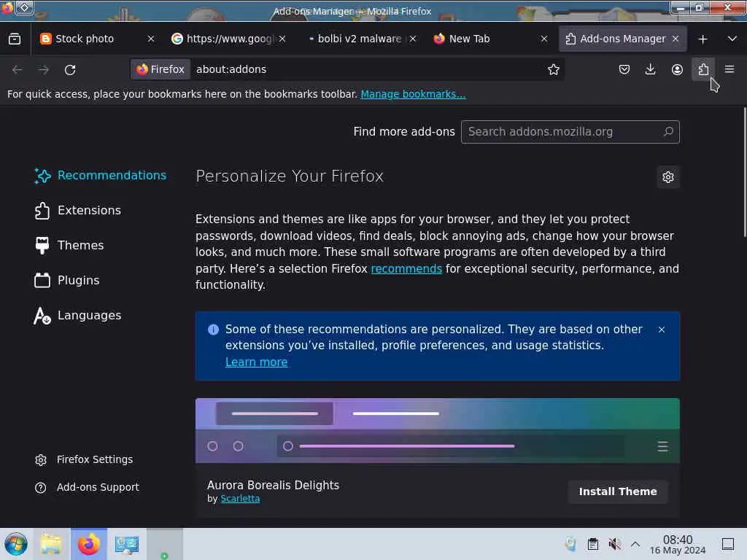Open the application hamburger menu
The width and height of the screenshot is (747, 560).
pos(729,69)
